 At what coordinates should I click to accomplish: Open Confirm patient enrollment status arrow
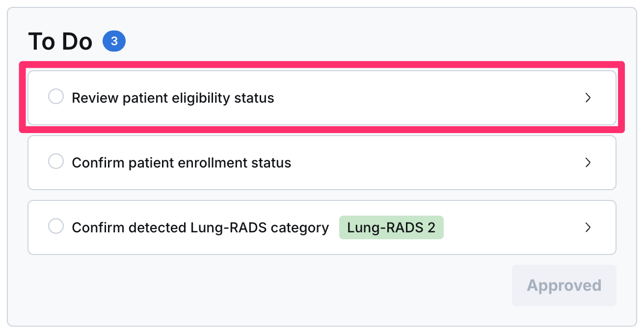tap(588, 163)
